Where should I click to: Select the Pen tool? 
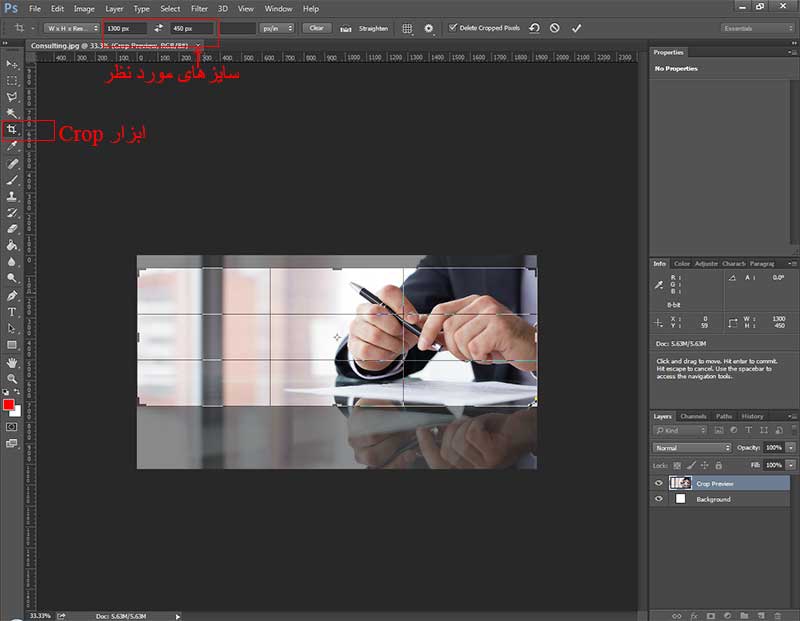12,295
